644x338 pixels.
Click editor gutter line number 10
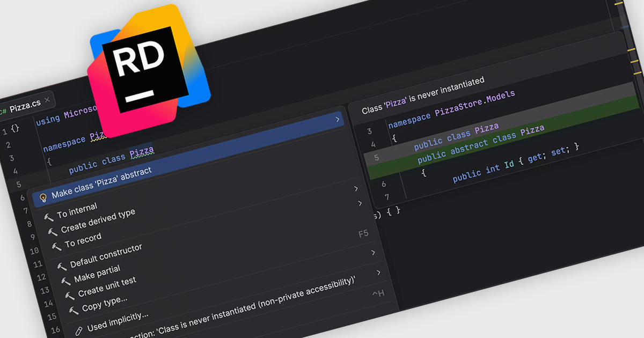(34, 251)
